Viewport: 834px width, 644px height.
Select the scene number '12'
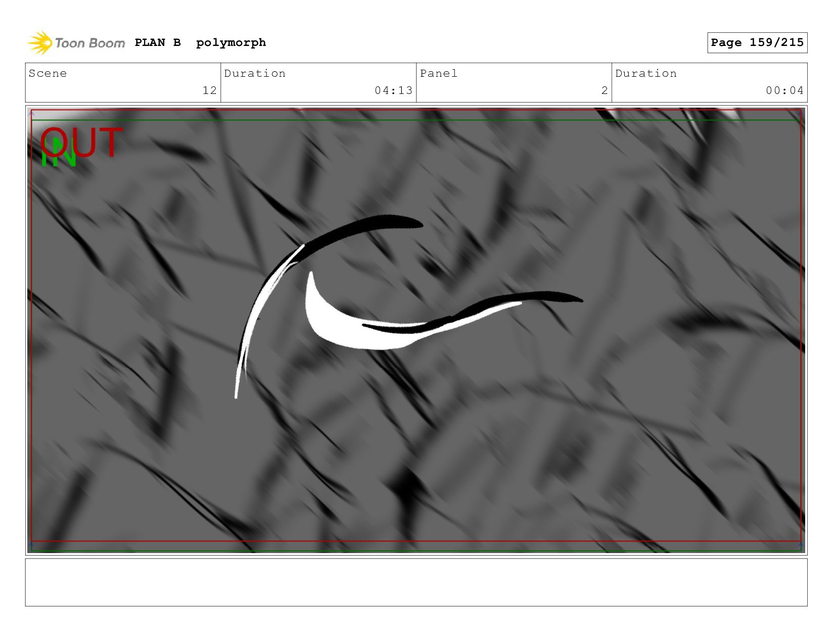click(210, 90)
